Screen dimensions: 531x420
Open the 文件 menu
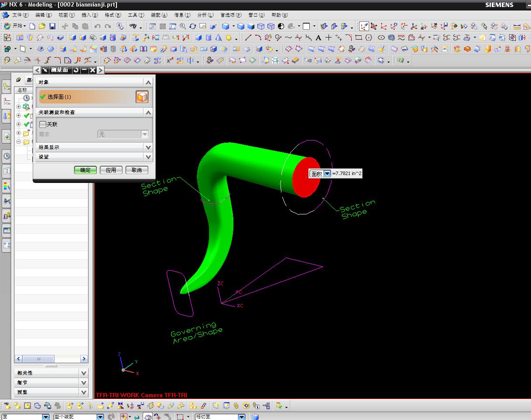[21, 15]
